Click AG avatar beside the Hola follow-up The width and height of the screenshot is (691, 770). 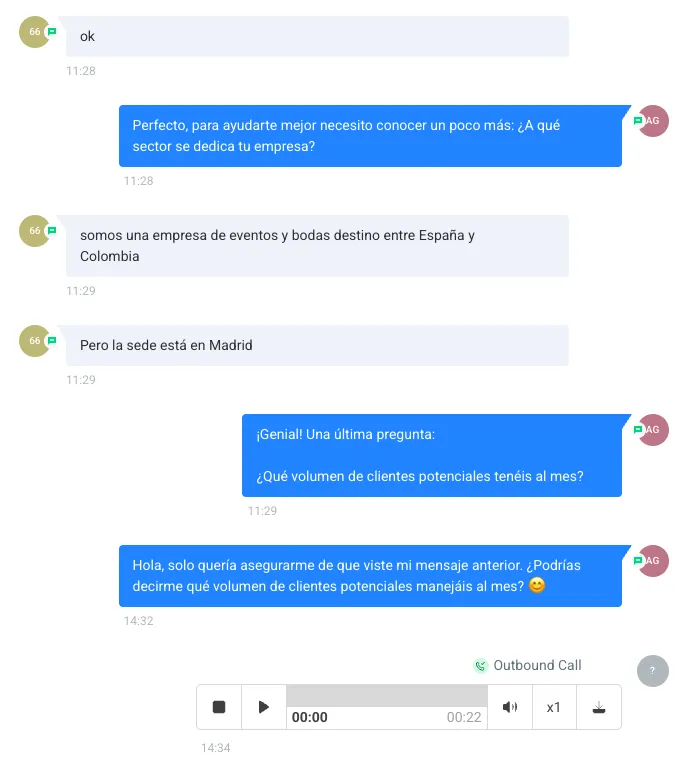tap(653, 561)
